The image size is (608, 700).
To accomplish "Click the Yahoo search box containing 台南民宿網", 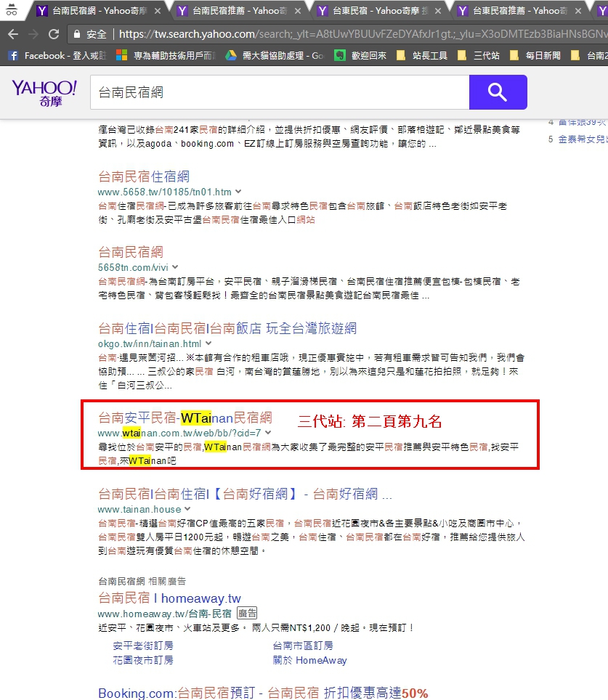I will point(280,92).
